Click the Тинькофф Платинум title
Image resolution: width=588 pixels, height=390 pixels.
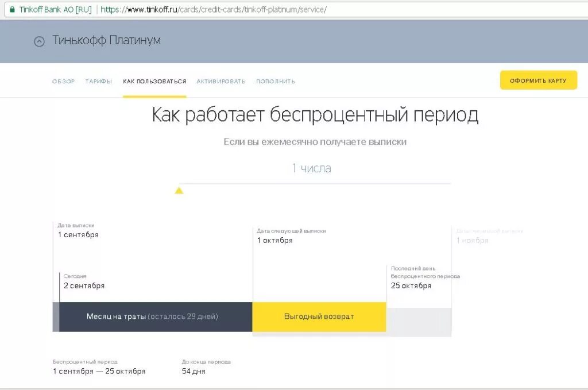click(x=106, y=40)
